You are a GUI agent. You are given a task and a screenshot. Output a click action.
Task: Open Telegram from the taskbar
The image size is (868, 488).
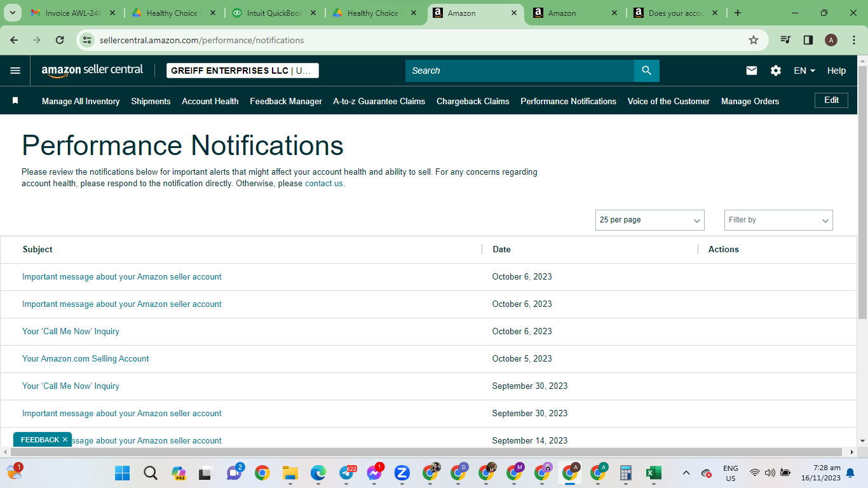coord(346,473)
